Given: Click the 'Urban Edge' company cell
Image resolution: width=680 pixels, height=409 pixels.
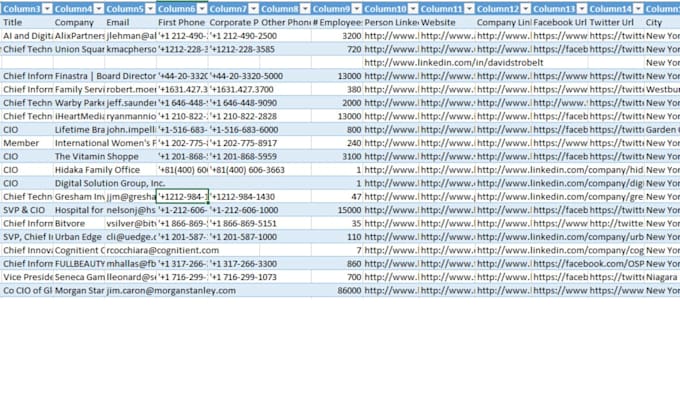Looking at the screenshot, I should coord(79,237).
